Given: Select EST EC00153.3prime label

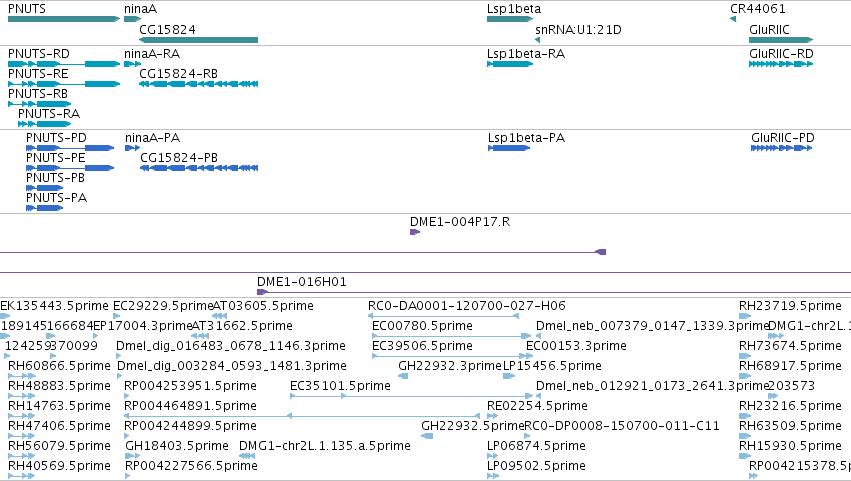Looking at the screenshot, I should click(x=576, y=346).
